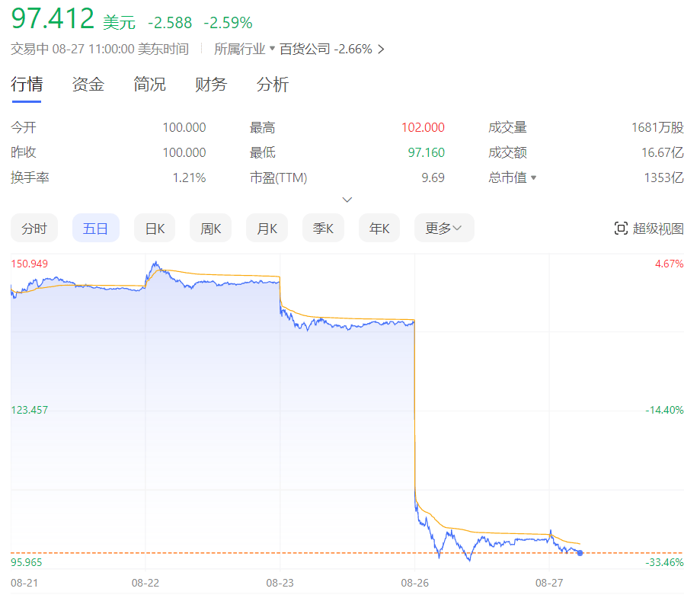Click the 08-21 date axis label

pos(24,583)
